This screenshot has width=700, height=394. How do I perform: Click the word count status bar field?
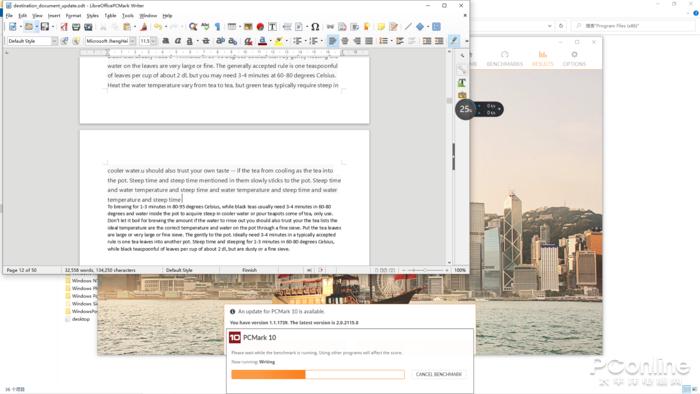(100, 270)
